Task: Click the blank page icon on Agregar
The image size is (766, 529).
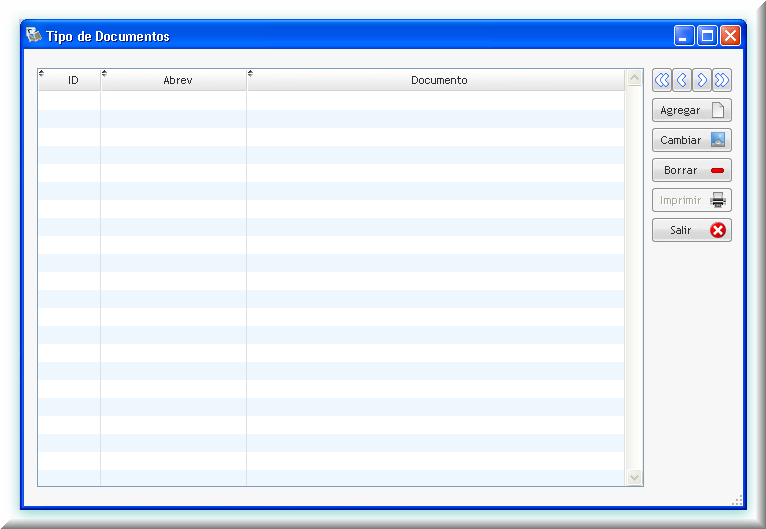Action: click(x=718, y=110)
